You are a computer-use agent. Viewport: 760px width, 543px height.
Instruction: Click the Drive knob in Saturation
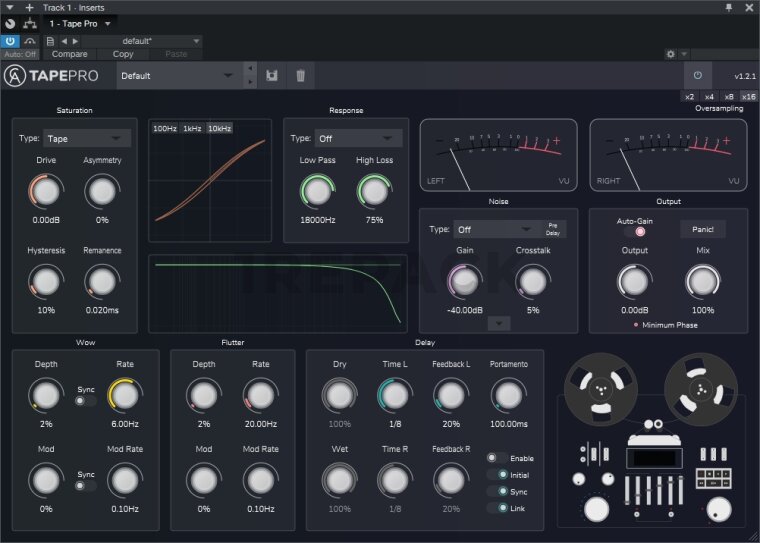click(x=46, y=189)
